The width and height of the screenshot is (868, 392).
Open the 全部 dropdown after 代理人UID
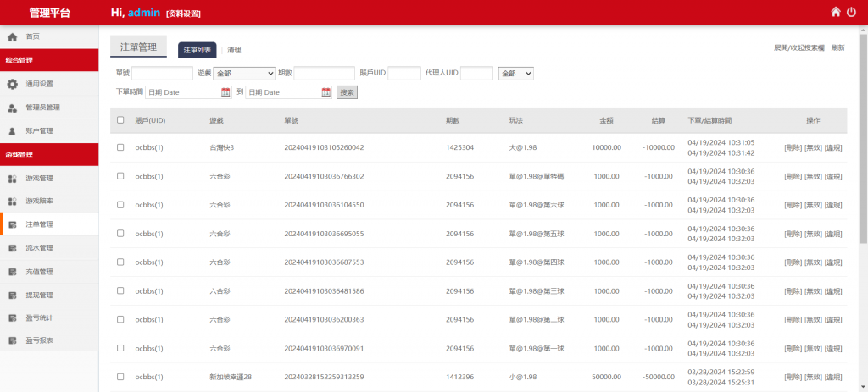(x=516, y=73)
